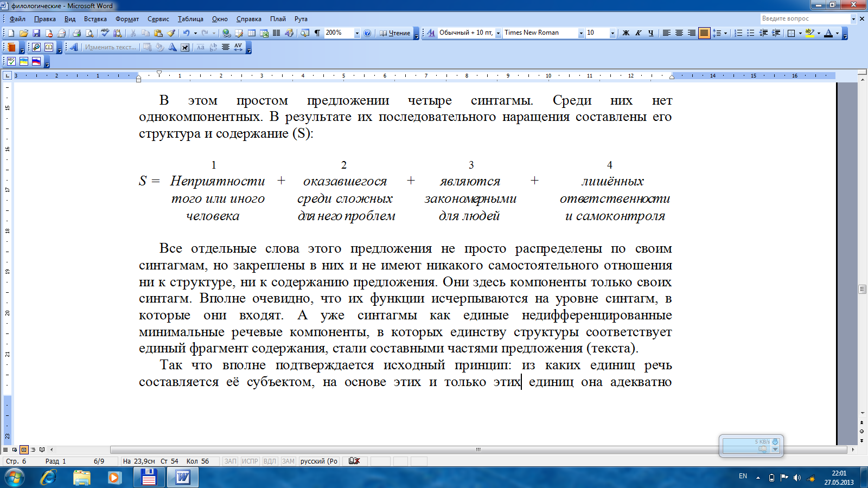Save the document with floppy icon

click(36, 33)
